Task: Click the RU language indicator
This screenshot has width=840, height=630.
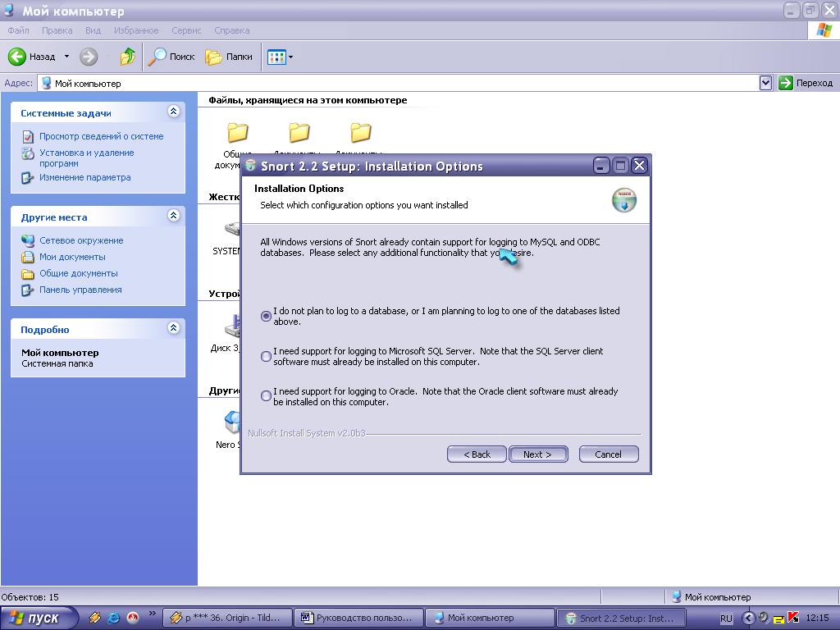Action: pos(726,619)
